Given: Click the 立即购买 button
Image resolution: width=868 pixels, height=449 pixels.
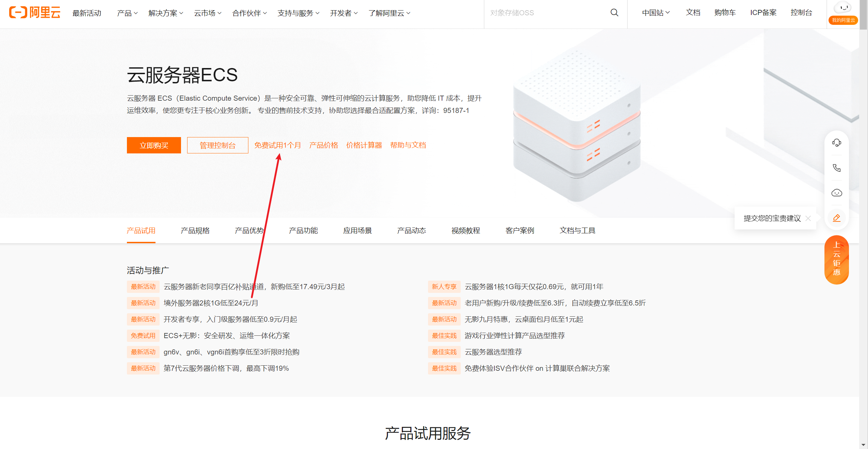Looking at the screenshot, I should point(154,145).
